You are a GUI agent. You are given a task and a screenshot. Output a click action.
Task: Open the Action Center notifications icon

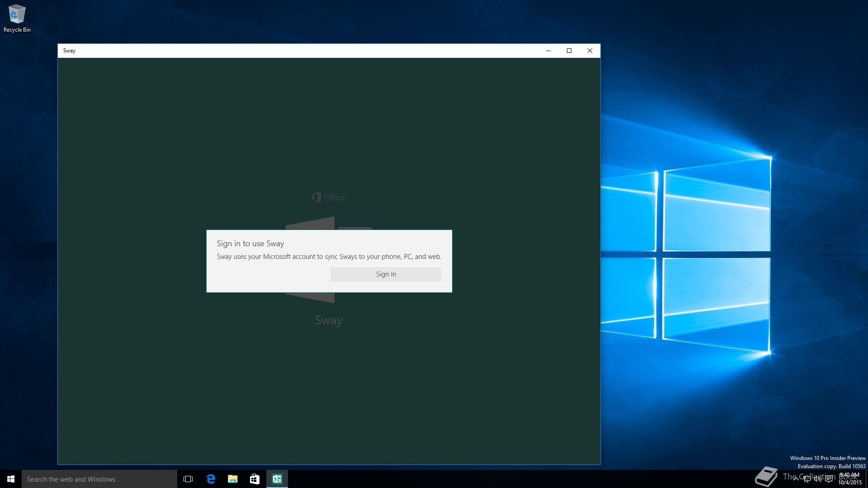[829, 479]
